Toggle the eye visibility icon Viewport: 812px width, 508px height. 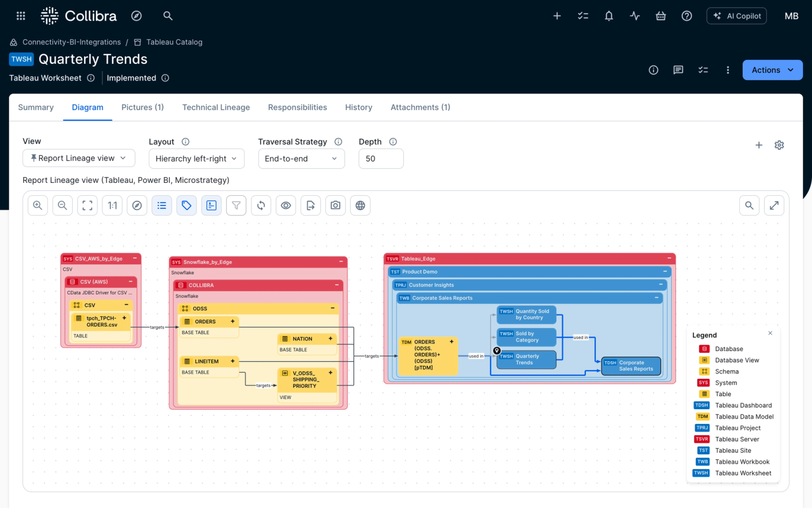coord(286,205)
